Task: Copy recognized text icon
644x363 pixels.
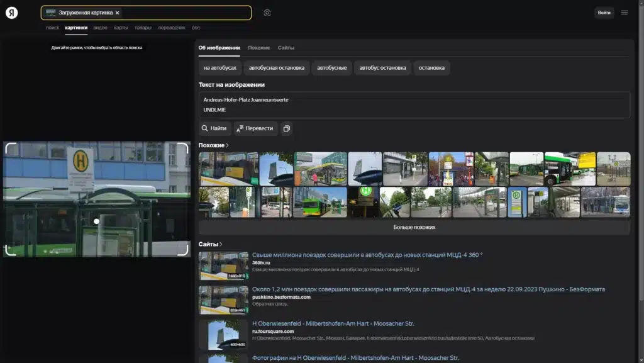Action: coord(287,128)
